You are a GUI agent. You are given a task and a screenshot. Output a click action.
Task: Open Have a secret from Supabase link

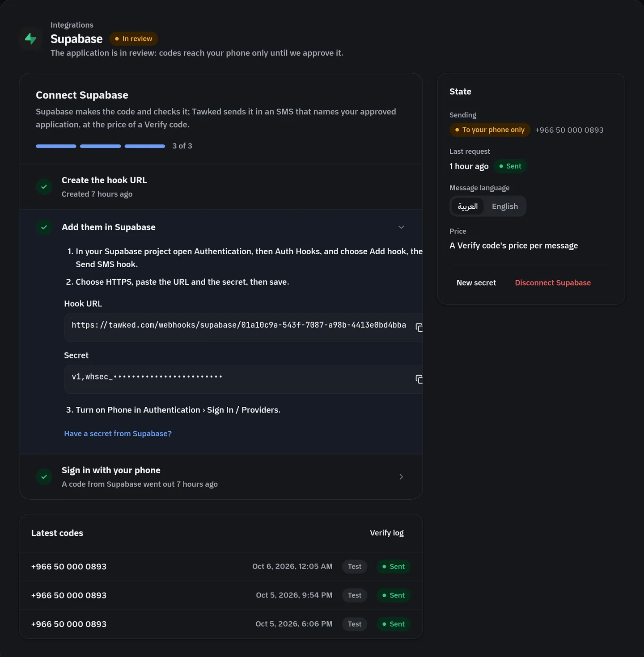118,434
